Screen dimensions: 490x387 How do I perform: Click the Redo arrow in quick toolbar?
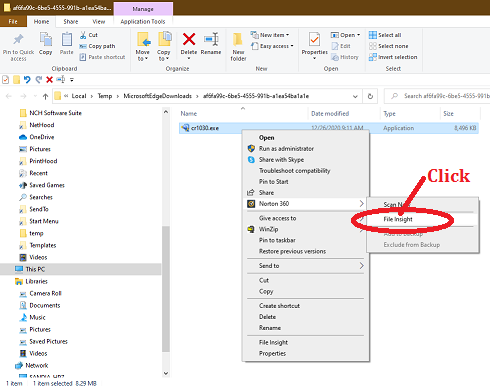tap(39, 79)
